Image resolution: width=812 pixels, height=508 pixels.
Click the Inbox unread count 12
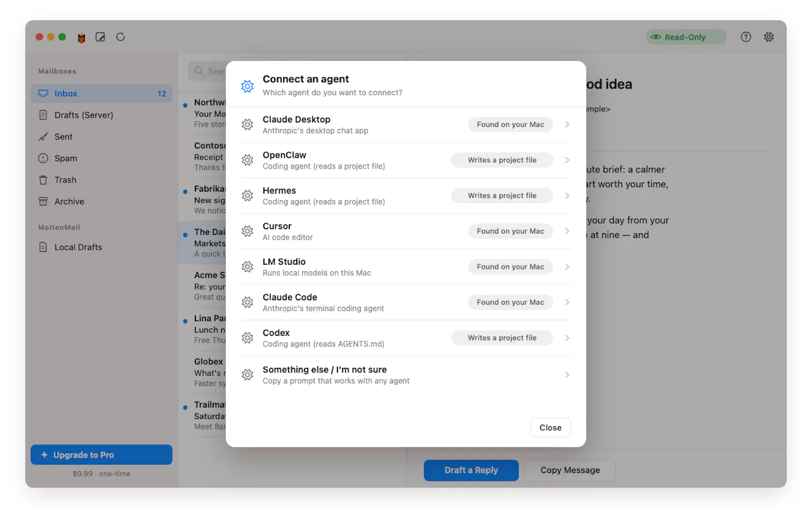(x=161, y=94)
